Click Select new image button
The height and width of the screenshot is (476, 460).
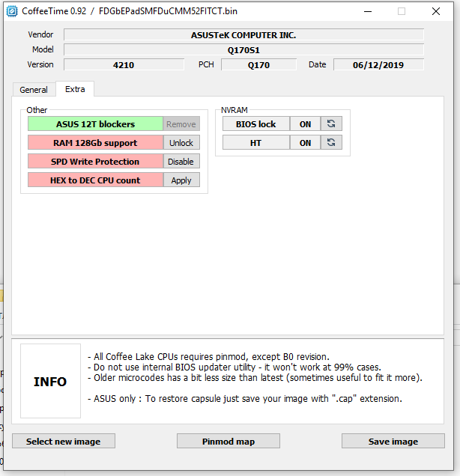tap(64, 441)
